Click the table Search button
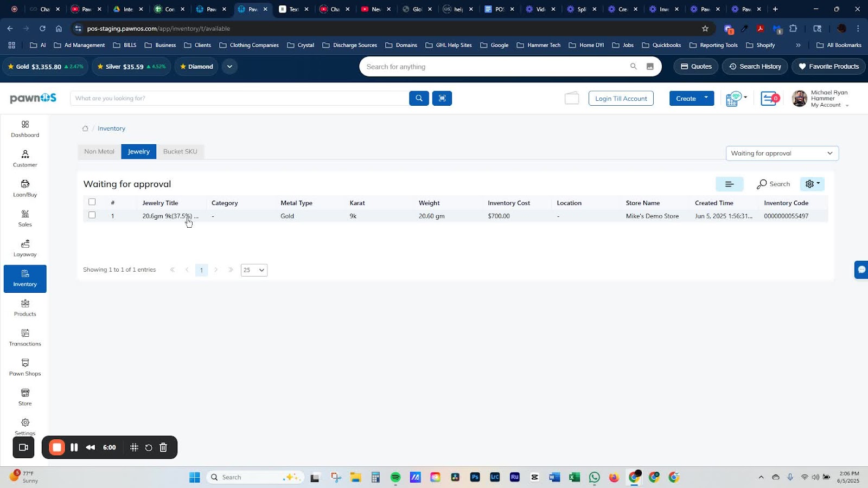The height and width of the screenshot is (488, 868). [774, 184]
